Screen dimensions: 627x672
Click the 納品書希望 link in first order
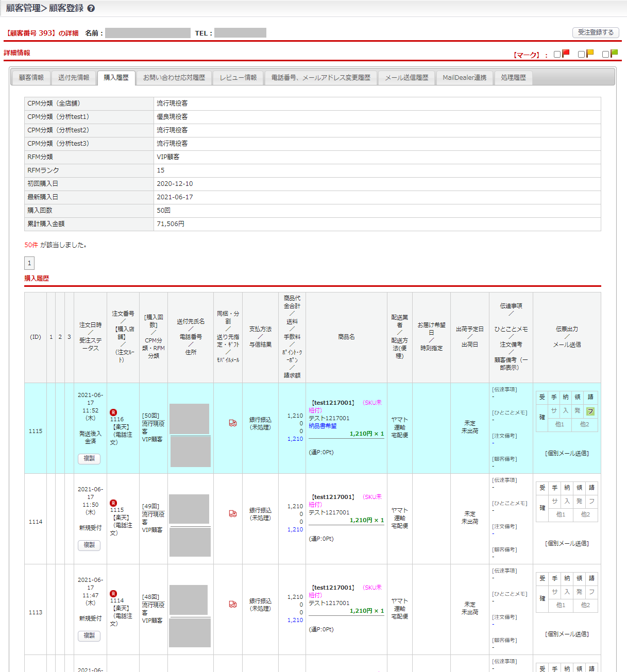(x=323, y=426)
